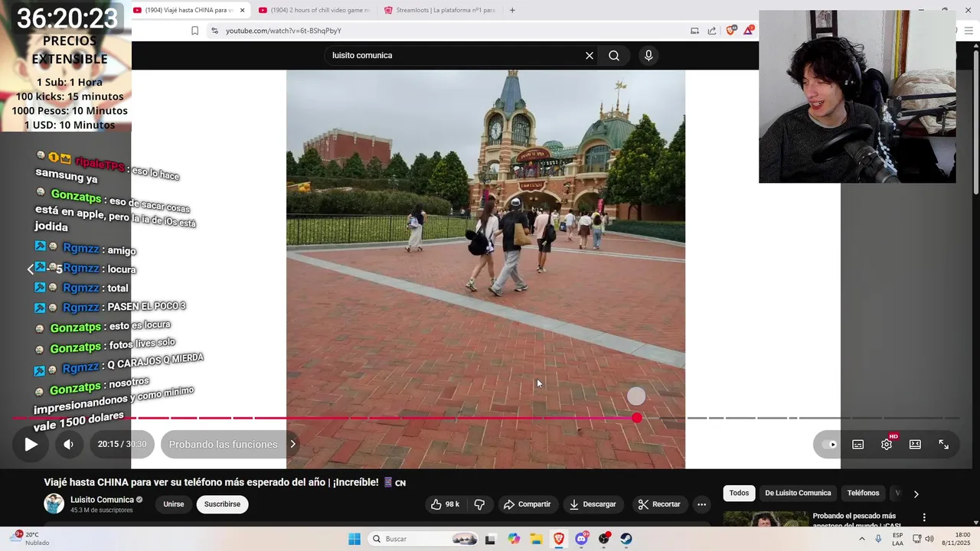Screen dimensions: 980x551
Task: Switch to theater mode view
Action: click(915, 445)
